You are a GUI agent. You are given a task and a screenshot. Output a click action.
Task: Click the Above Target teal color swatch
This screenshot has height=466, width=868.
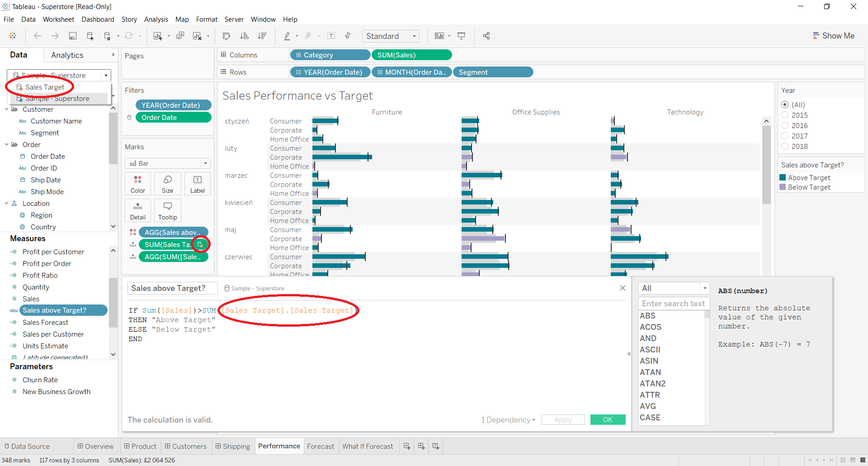click(x=783, y=178)
